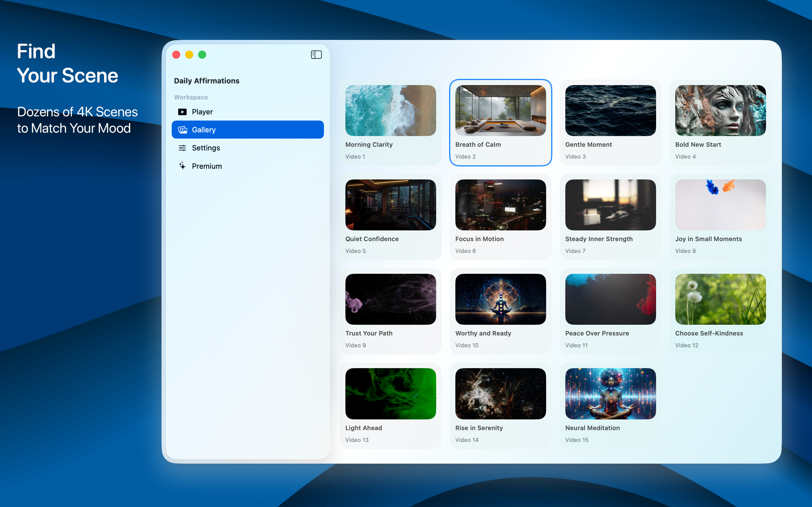This screenshot has height=507, width=812.
Task: Open the Player sidebar item
Action: click(202, 112)
